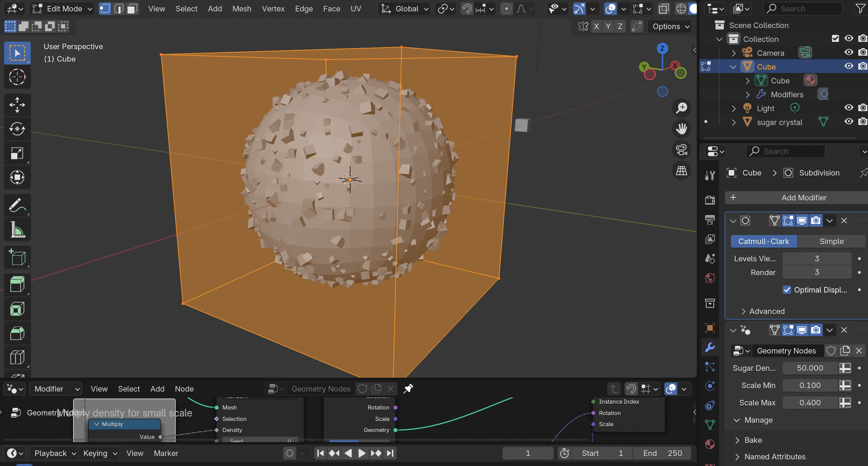Choose the Extrude Region tool

17,285
